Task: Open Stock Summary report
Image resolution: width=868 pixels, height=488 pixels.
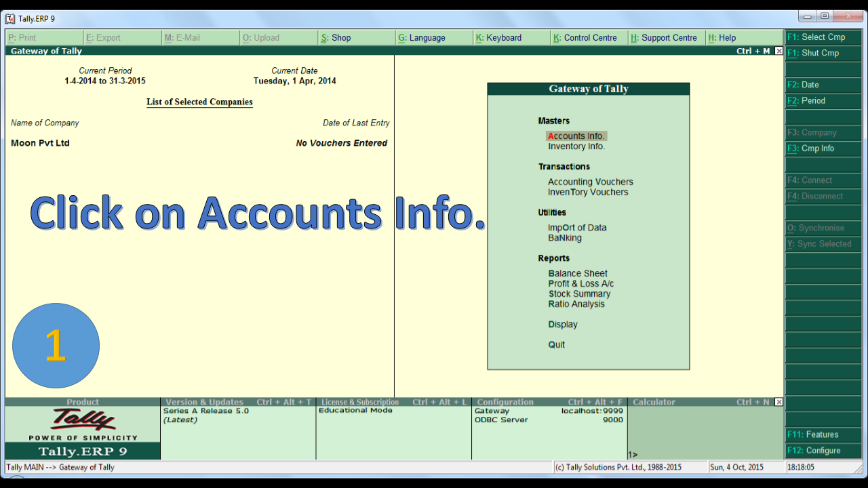Action: point(579,294)
